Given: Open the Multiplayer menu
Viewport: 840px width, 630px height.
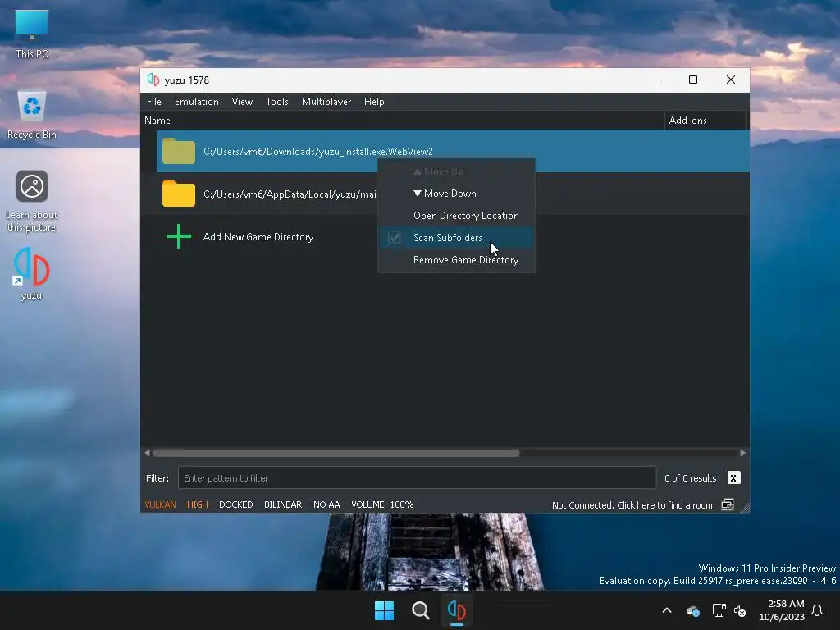Looking at the screenshot, I should 326,102.
